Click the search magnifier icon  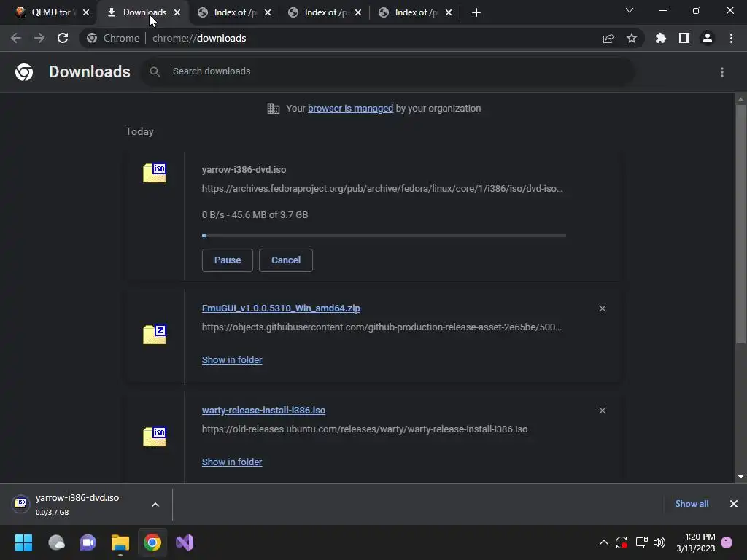[155, 72]
